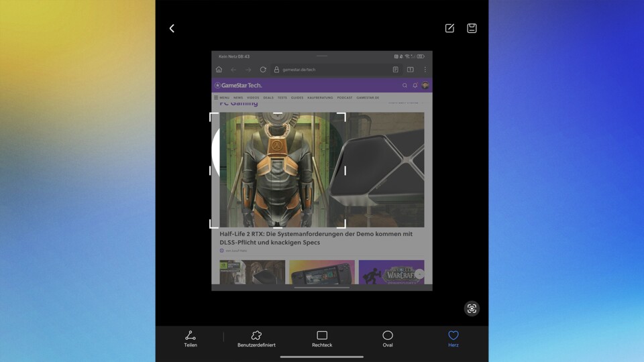Select the Herz heart crop shape
Viewport: 644px width, 362px height.
pos(453,339)
